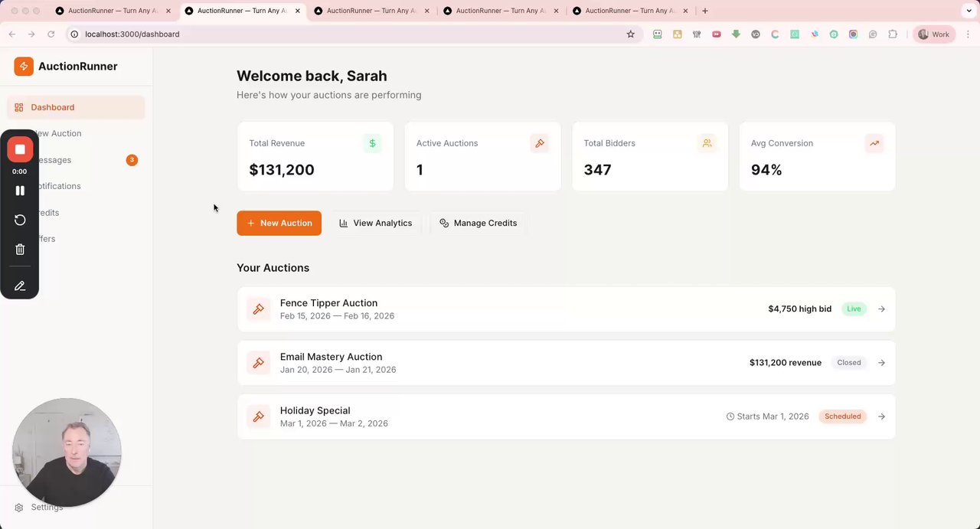Click the Starts Mar 1, 2026 text
The image size is (980, 529).
[x=773, y=416]
